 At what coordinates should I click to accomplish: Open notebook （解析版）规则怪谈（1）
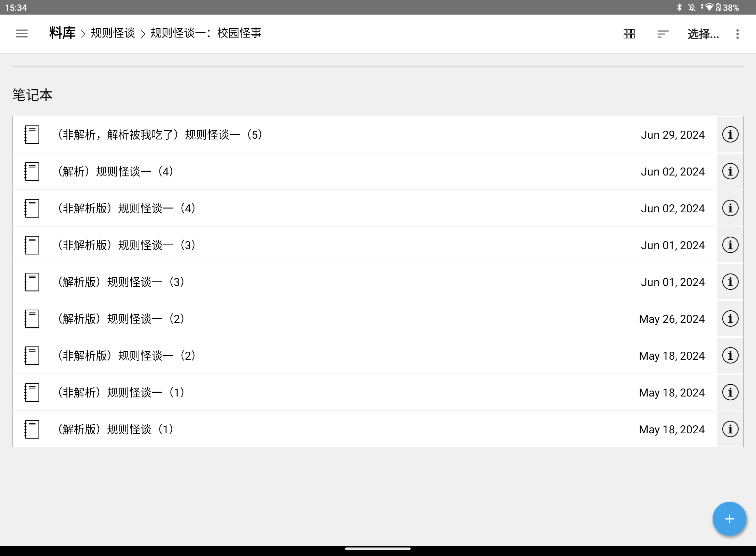click(365, 429)
